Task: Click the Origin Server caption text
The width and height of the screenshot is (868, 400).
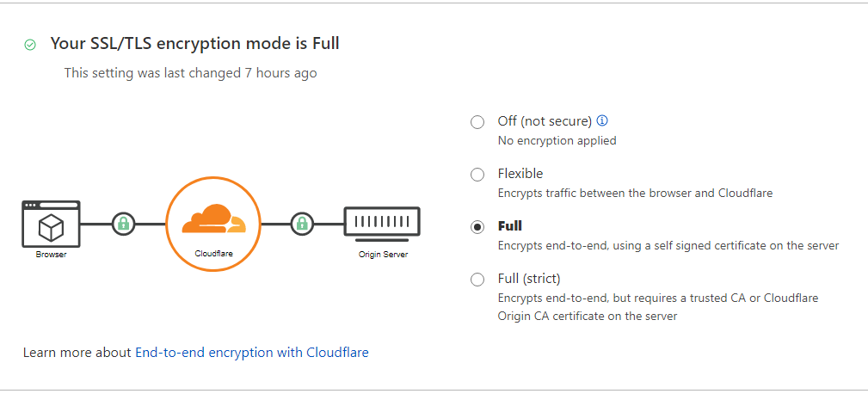Action: [383, 255]
